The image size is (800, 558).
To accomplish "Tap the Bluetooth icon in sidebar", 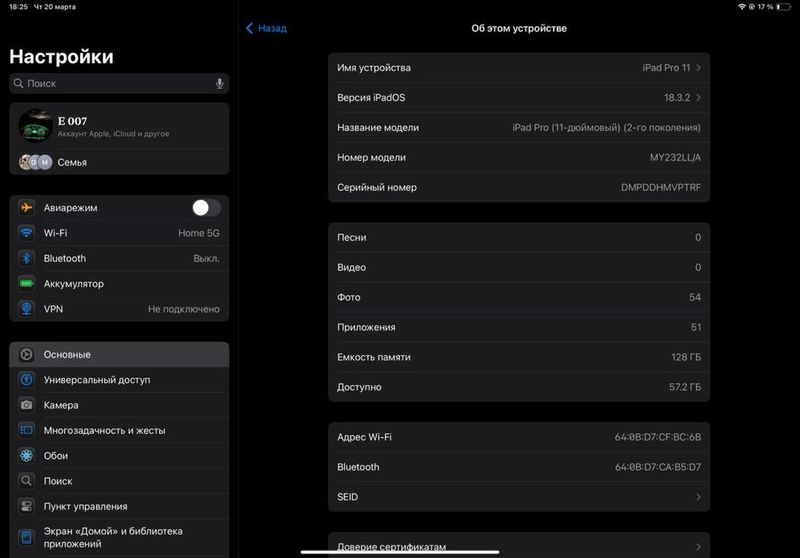I will pos(27,258).
